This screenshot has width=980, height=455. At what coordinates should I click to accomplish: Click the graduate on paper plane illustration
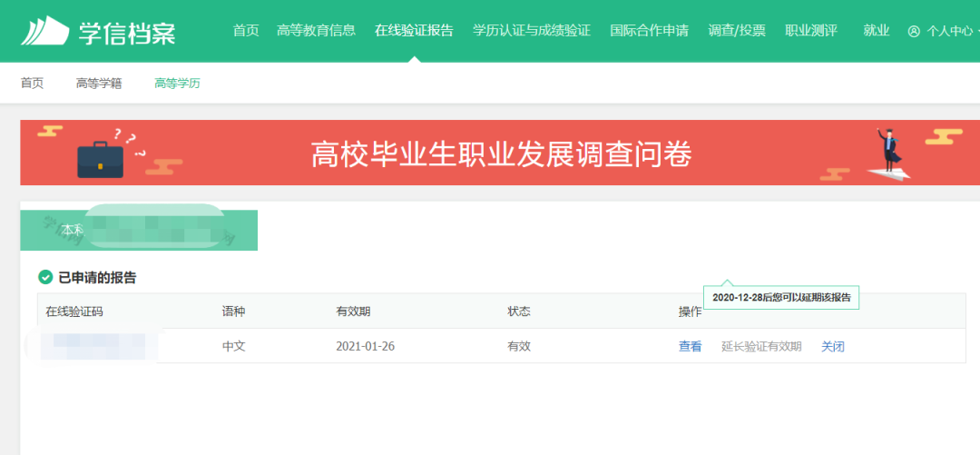tap(886, 156)
